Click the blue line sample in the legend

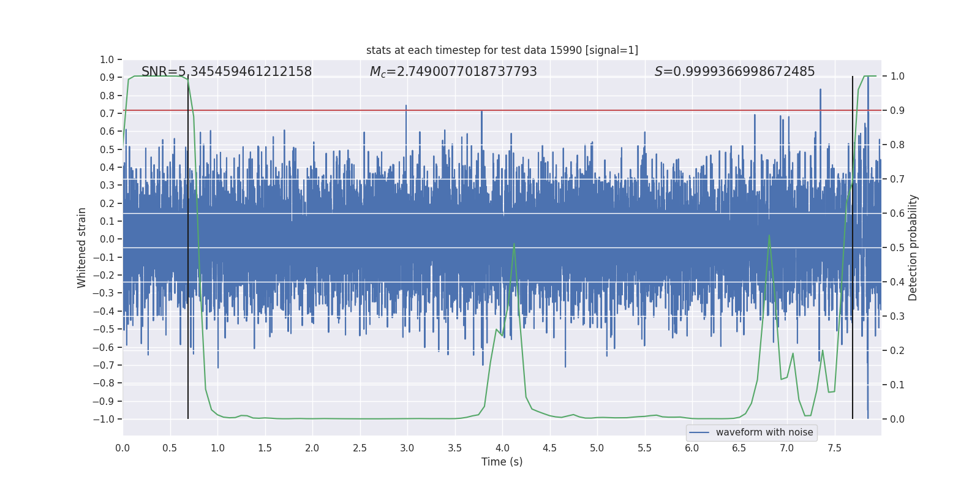pos(699,432)
